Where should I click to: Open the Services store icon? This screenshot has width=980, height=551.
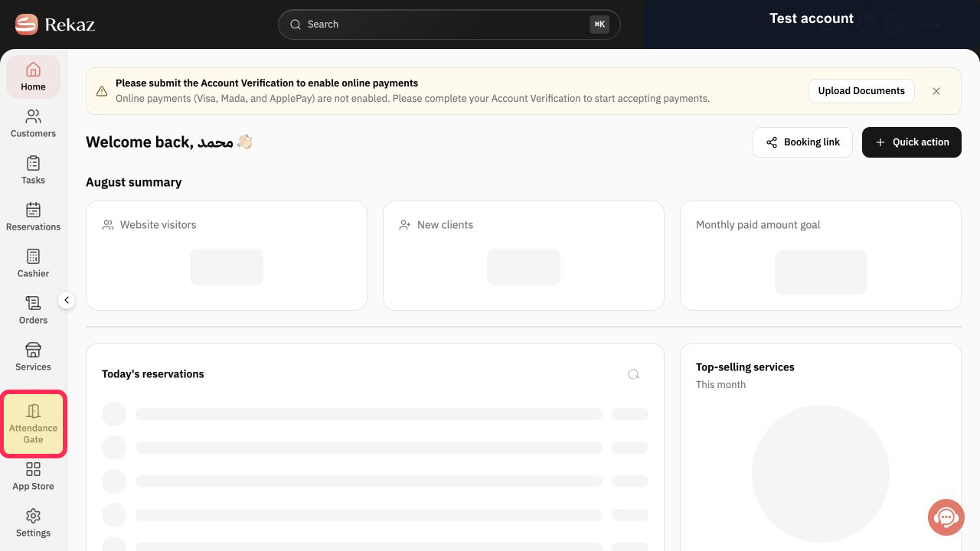tap(33, 350)
